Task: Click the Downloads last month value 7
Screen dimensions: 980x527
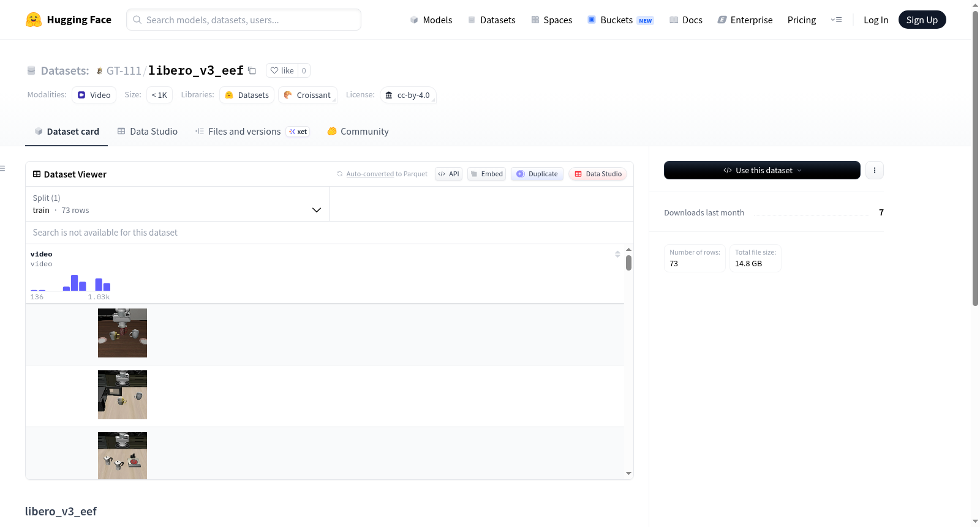Action: pyautogui.click(x=881, y=212)
